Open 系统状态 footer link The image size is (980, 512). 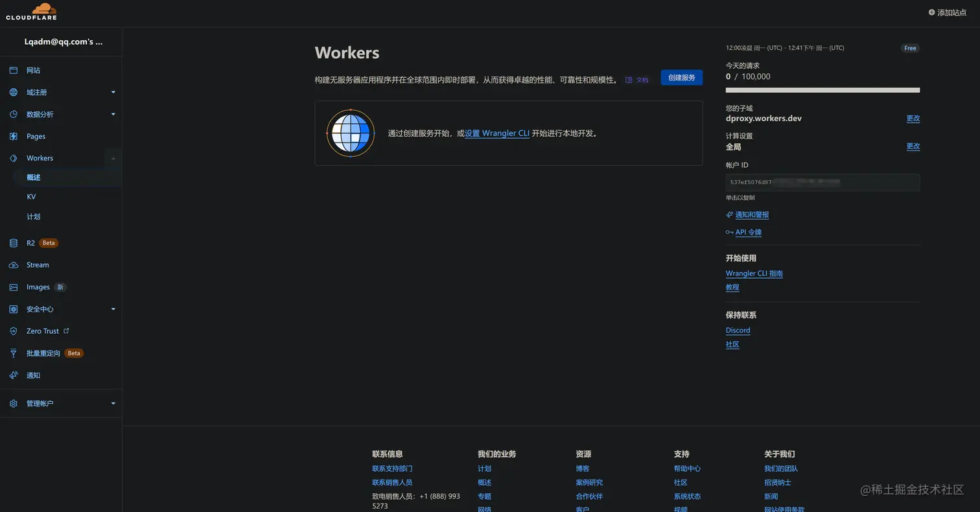point(687,496)
